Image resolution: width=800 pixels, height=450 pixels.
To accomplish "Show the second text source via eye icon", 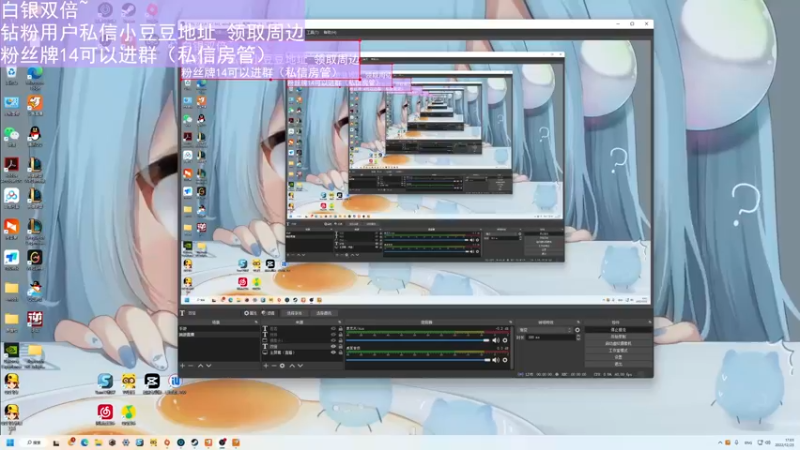I will tap(334, 334).
